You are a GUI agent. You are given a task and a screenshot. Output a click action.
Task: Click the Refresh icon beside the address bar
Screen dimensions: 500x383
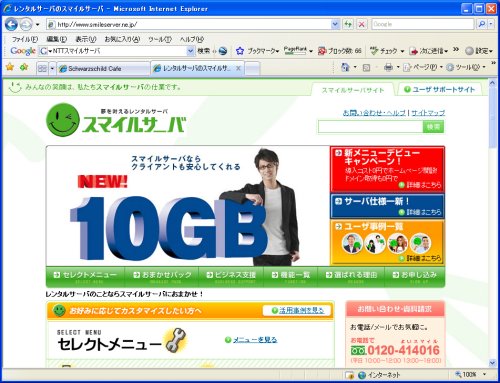(x=348, y=24)
